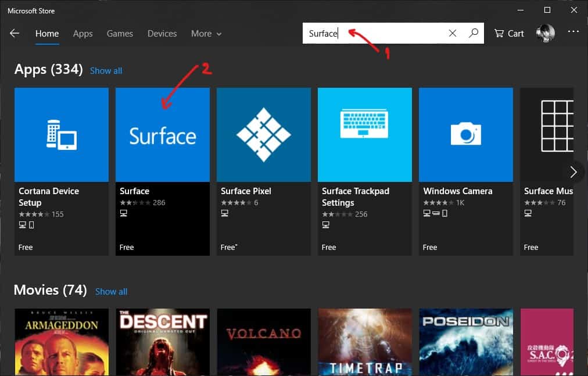Open the Surface app tile
The height and width of the screenshot is (376, 588).
coord(162,171)
